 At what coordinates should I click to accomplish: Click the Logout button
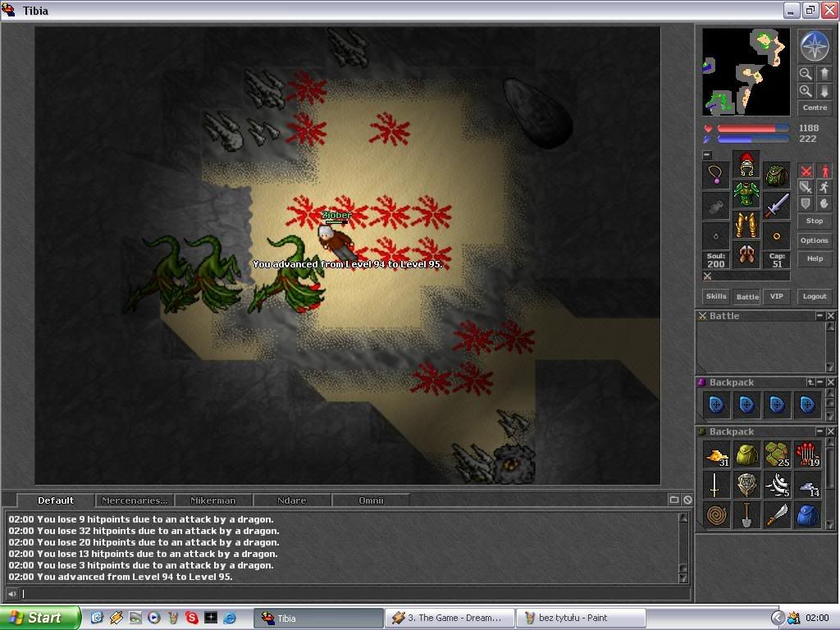815,296
